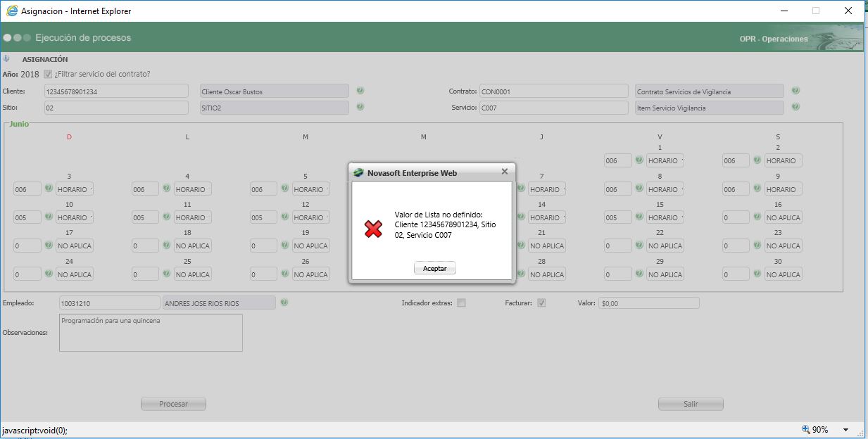Check the Indicador extras checkbox
This screenshot has height=439, width=868.
point(461,303)
